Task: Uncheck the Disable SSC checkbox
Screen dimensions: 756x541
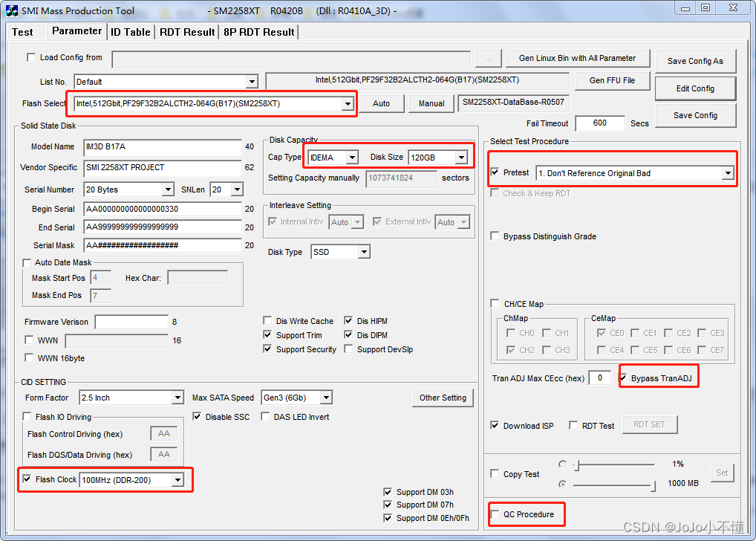Action: coord(197,416)
